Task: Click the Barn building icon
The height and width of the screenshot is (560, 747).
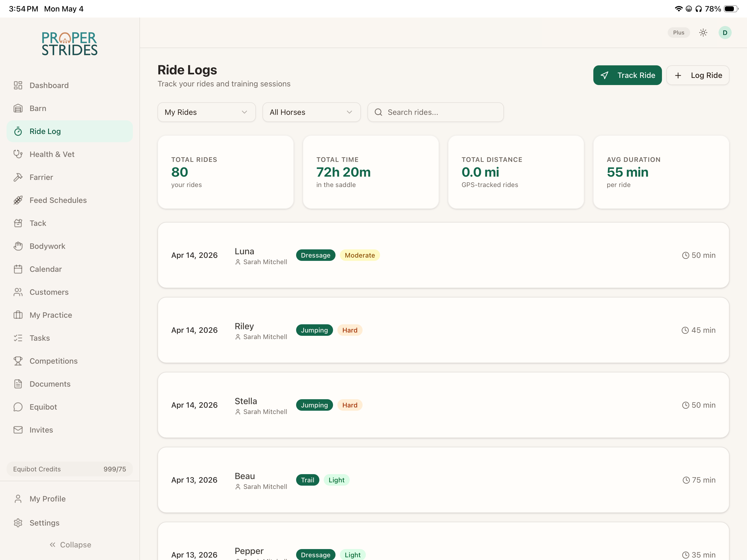Action: (x=18, y=108)
